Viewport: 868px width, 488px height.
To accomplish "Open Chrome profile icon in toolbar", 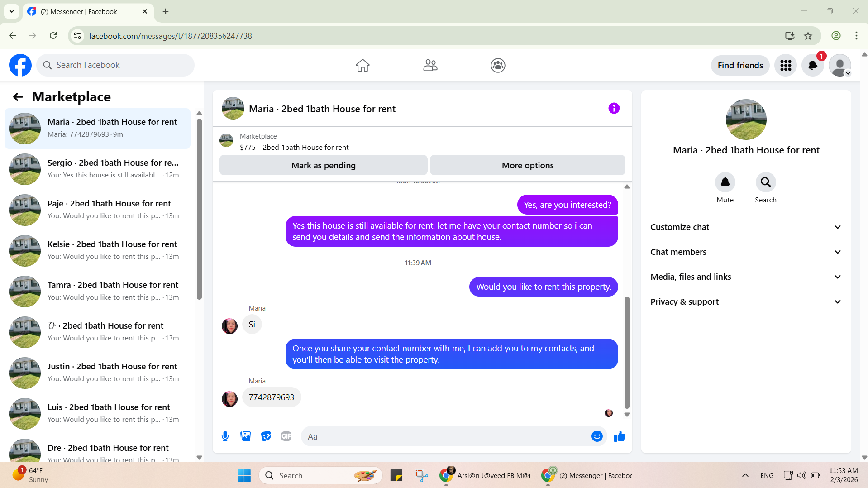I will coord(836,36).
